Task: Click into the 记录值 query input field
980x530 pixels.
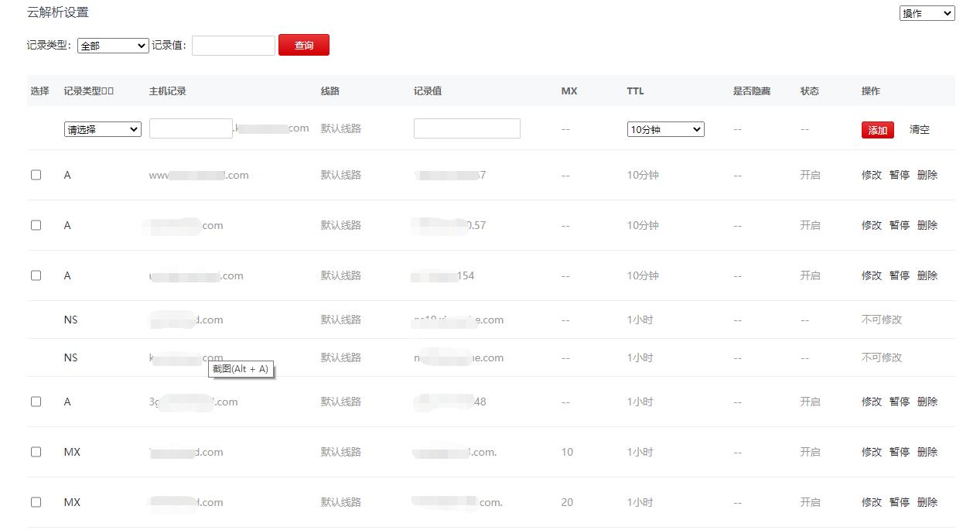Action: (234, 46)
